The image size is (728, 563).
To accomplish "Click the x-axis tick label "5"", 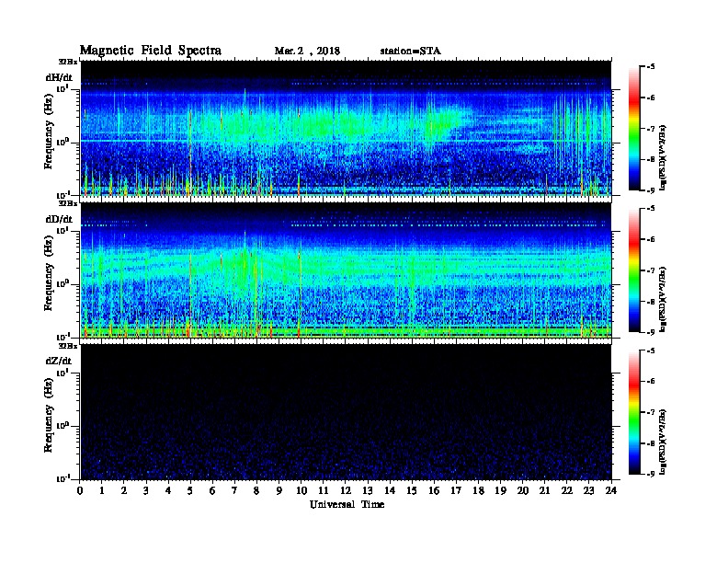I will tap(190, 490).
